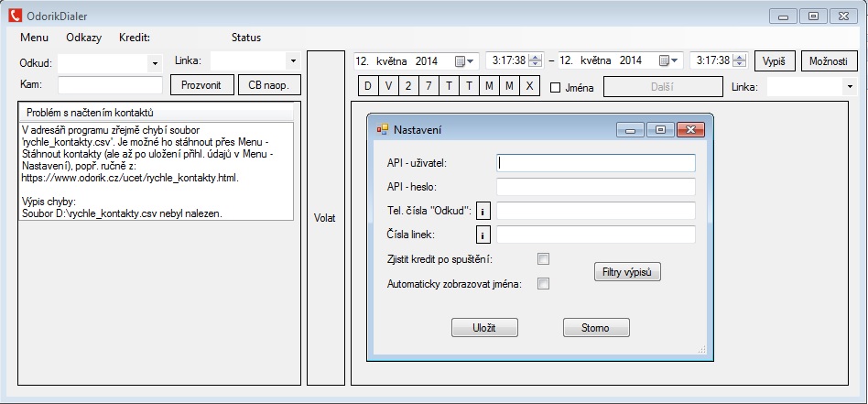The width and height of the screenshot is (868, 404).
Task: Focus the Kam input field
Action: point(110,85)
